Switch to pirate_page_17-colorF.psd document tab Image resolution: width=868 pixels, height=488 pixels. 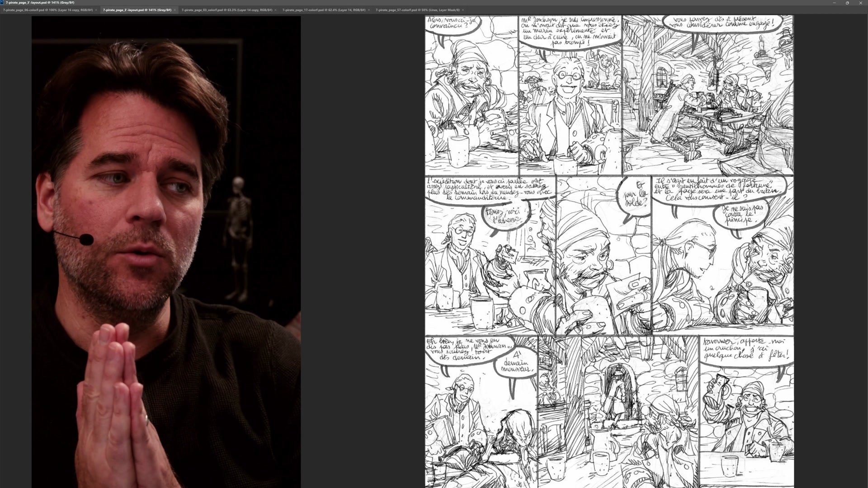324,10
